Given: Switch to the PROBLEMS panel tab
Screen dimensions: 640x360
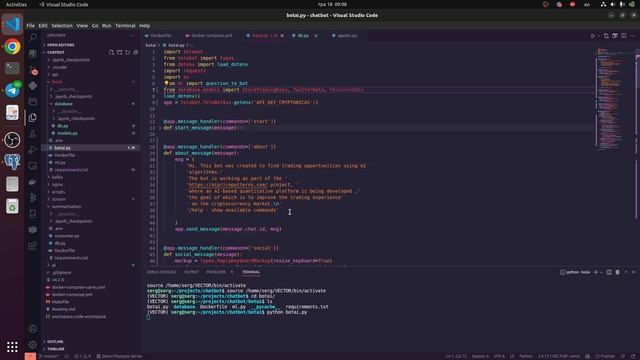Looking at the screenshot, I should click(x=216, y=272).
